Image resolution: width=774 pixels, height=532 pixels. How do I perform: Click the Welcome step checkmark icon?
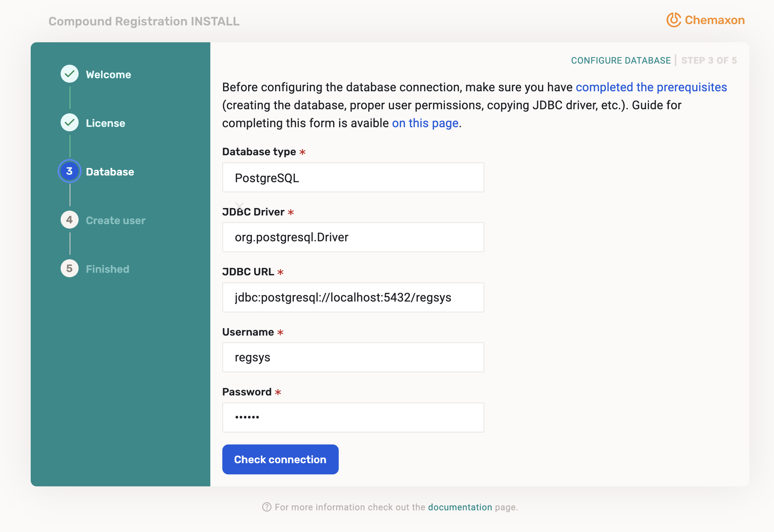pyautogui.click(x=69, y=74)
